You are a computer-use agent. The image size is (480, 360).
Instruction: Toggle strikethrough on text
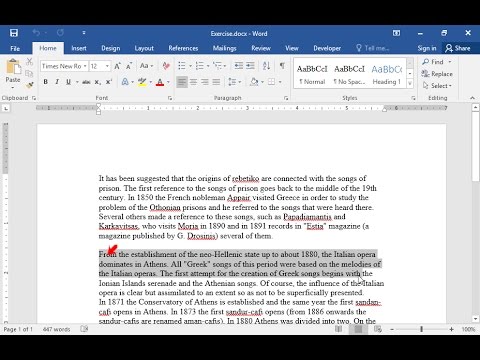pos(86,82)
